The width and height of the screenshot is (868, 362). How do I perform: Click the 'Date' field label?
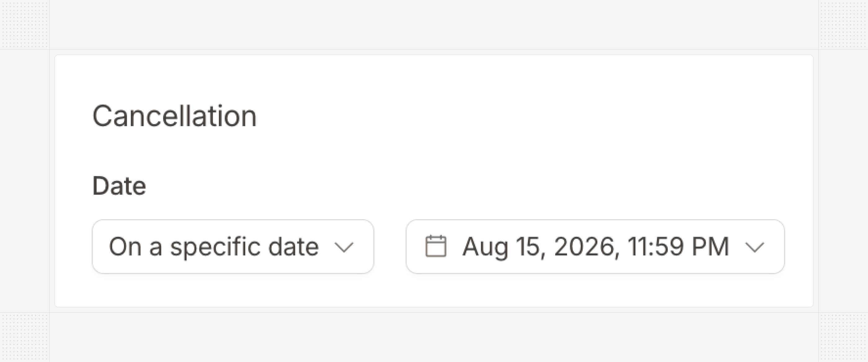click(119, 186)
